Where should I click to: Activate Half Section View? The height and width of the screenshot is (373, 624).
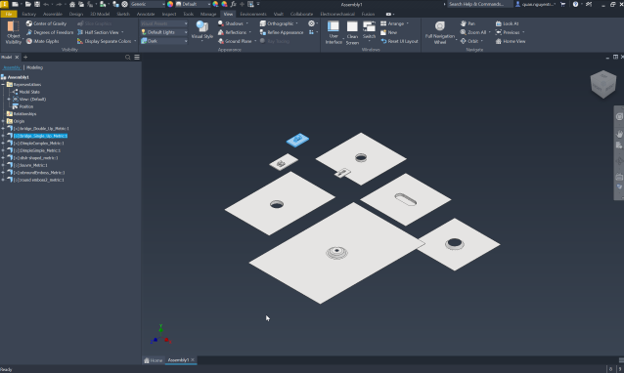[98, 32]
